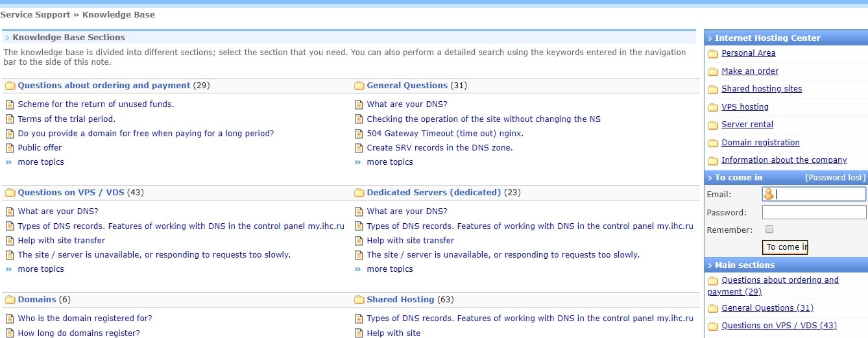Click the To come in login button
This screenshot has height=338, width=868.
(785, 247)
